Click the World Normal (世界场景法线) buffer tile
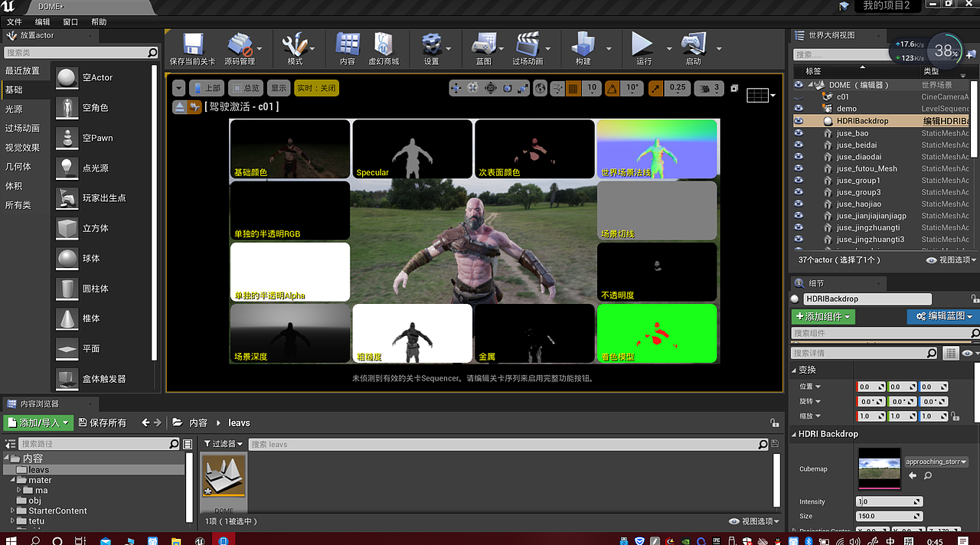Viewport: 980px width, 545px height. 657,149
